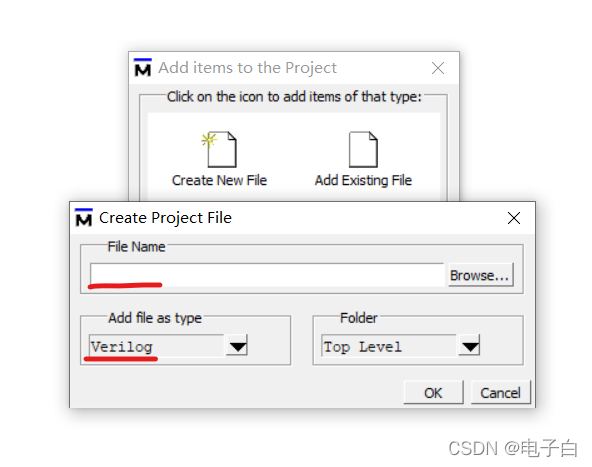
Task: Focus the File Name text field
Action: click(267, 274)
